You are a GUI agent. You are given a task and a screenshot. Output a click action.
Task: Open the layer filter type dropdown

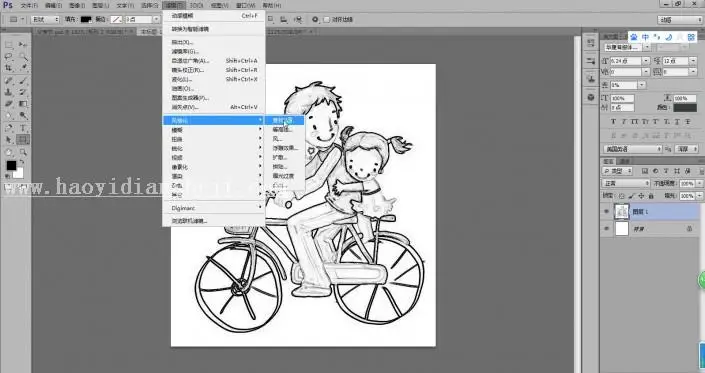[617, 171]
